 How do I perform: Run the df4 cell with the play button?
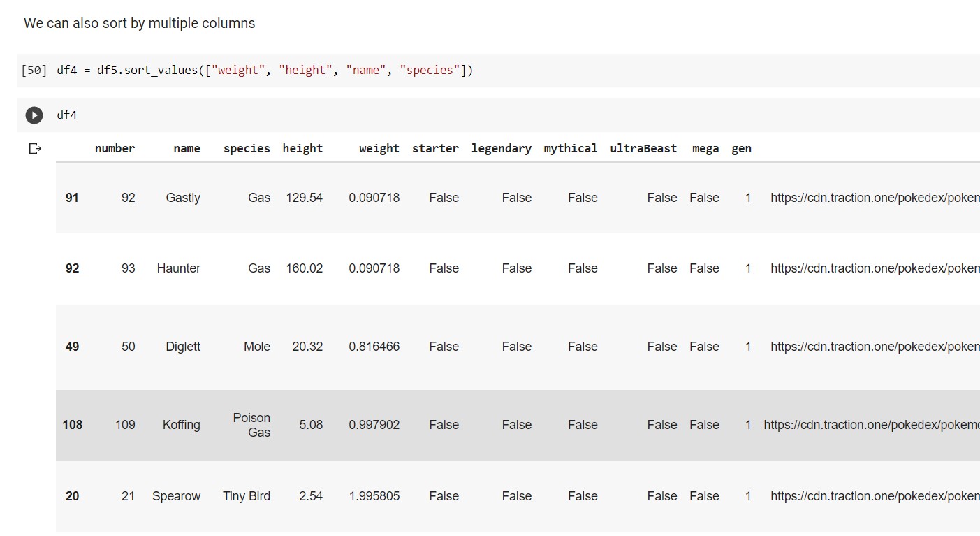[x=34, y=115]
